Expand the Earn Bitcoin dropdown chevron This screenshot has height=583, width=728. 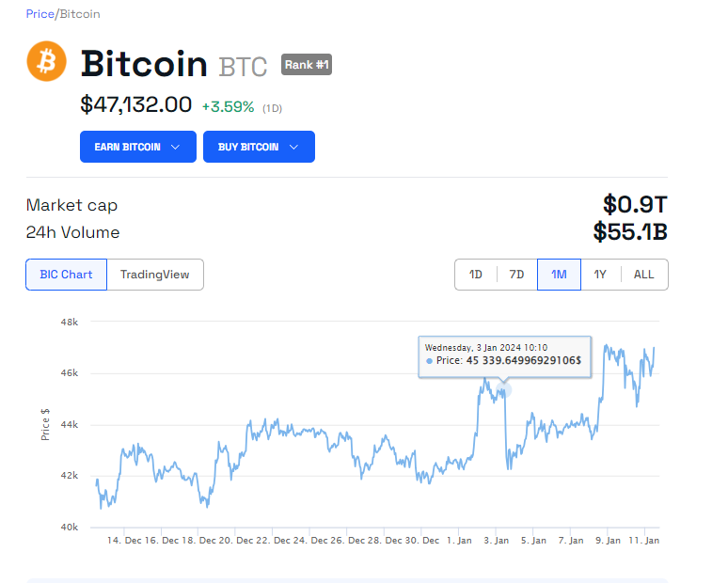click(175, 147)
